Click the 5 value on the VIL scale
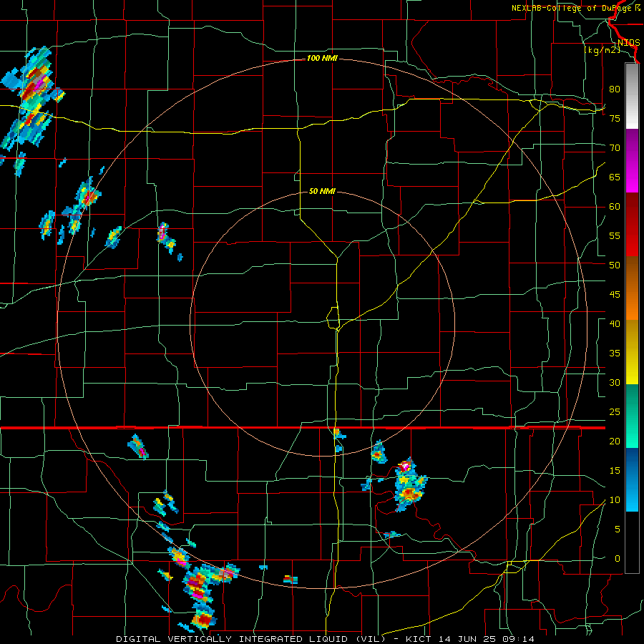The width and height of the screenshot is (644, 644). click(617, 529)
